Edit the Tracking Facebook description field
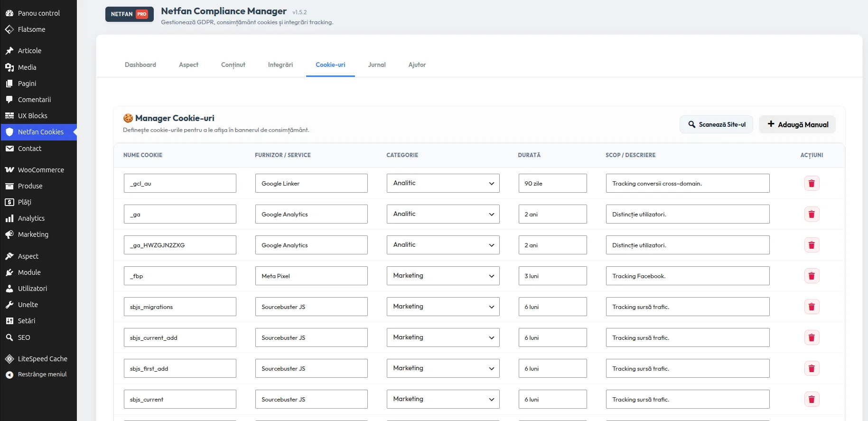The width and height of the screenshot is (868, 421). coord(688,276)
